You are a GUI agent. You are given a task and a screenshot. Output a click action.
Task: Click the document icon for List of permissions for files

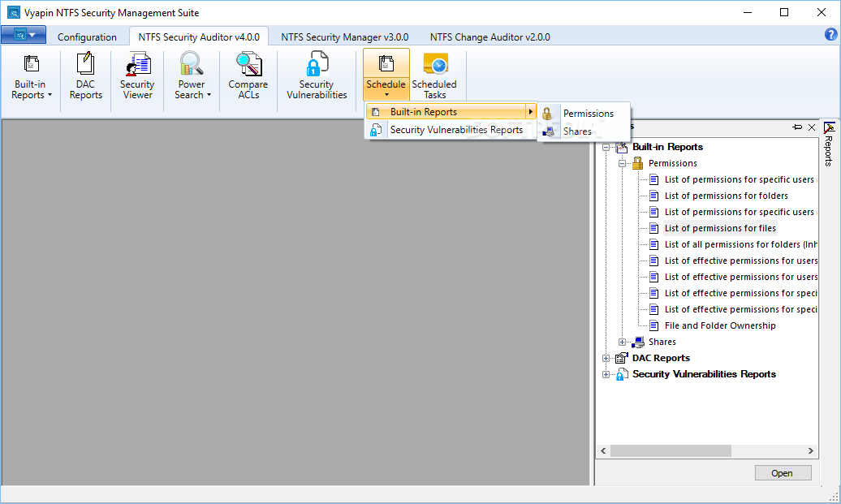tap(653, 228)
